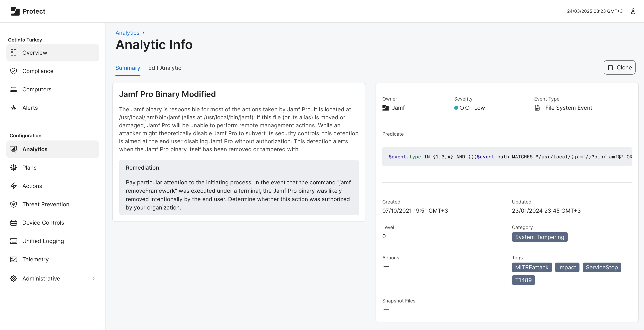The height and width of the screenshot is (330, 644).
Task: Switch to the Summary tab
Action: 128,68
